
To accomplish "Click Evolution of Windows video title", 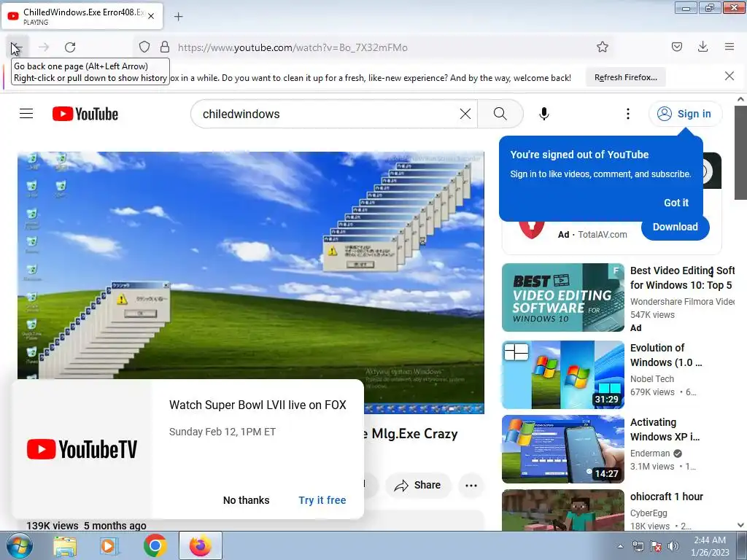I will point(666,355).
